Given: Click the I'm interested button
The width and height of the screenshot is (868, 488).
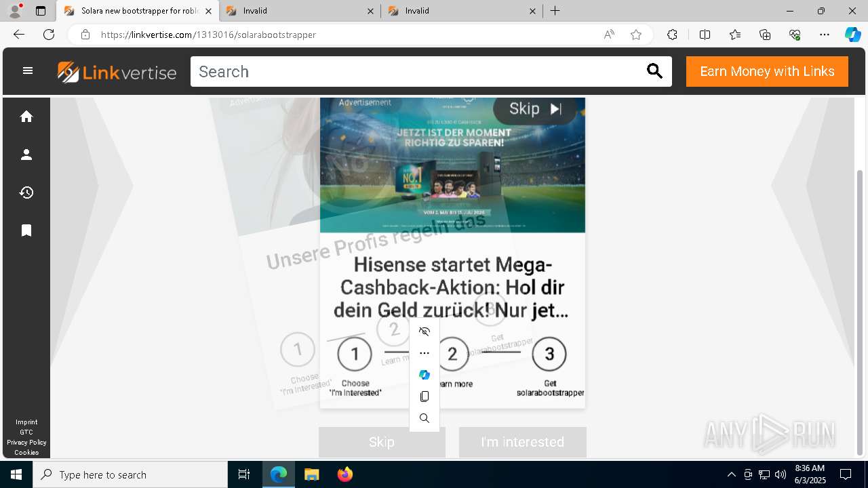Looking at the screenshot, I should tap(522, 442).
